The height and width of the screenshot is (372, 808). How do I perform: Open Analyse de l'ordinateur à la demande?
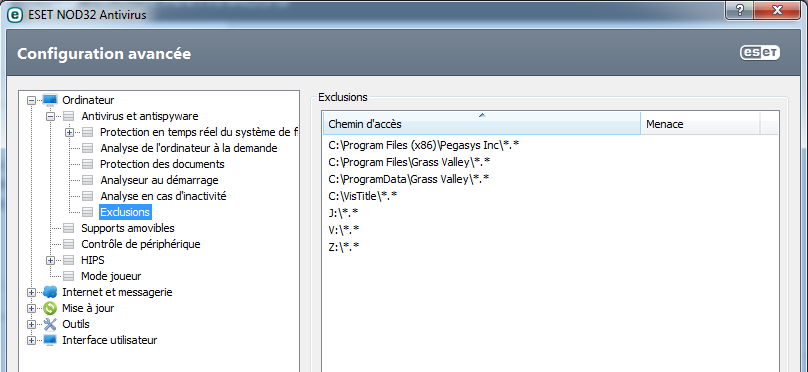point(189,148)
